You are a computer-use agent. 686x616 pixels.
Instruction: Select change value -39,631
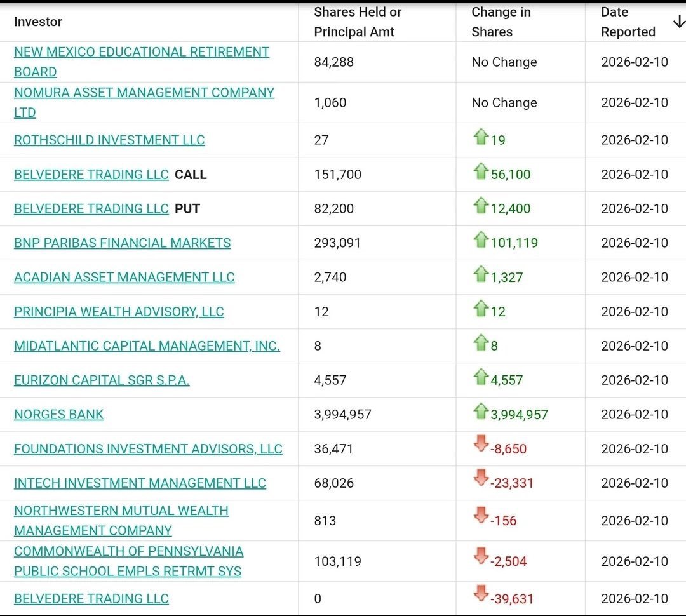pyautogui.click(x=512, y=598)
